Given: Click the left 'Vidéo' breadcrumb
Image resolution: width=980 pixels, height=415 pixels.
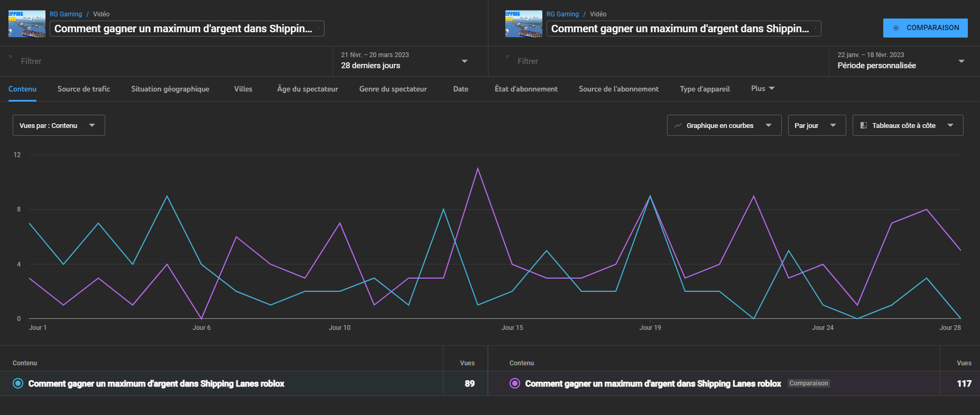Looking at the screenshot, I should coord(101,14).
